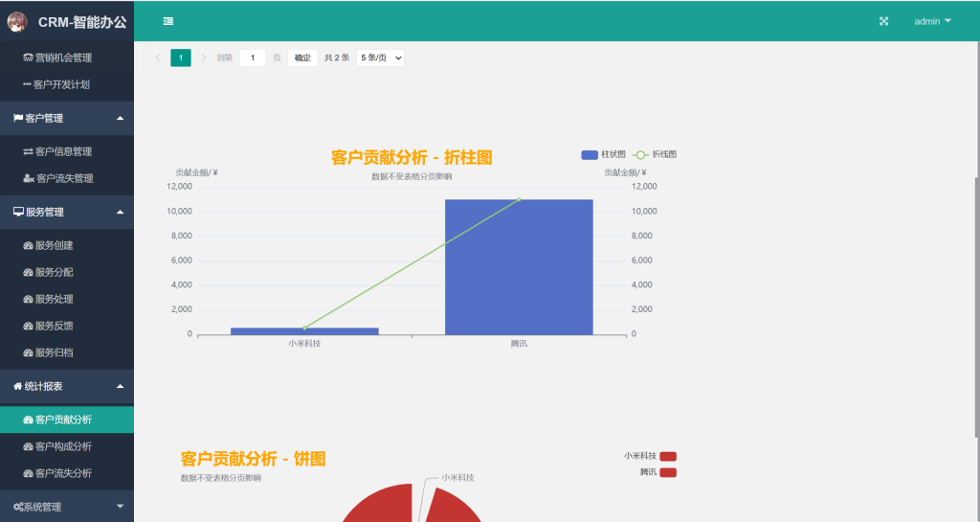This screenshot has height=522, width=980.
Task: Toggle 小米科技 pie legend swatch
Action: click(x=668, y=456)
